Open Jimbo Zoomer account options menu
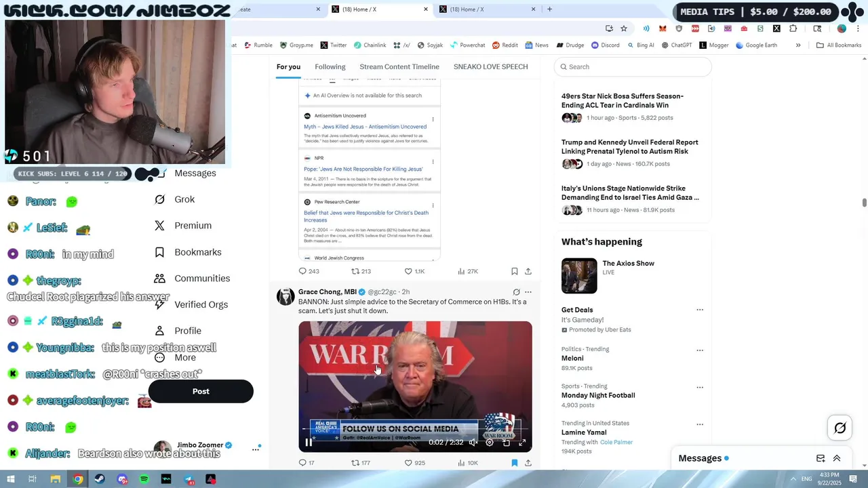The width and height of the screenshot is (868, 488). pos(256,449)
